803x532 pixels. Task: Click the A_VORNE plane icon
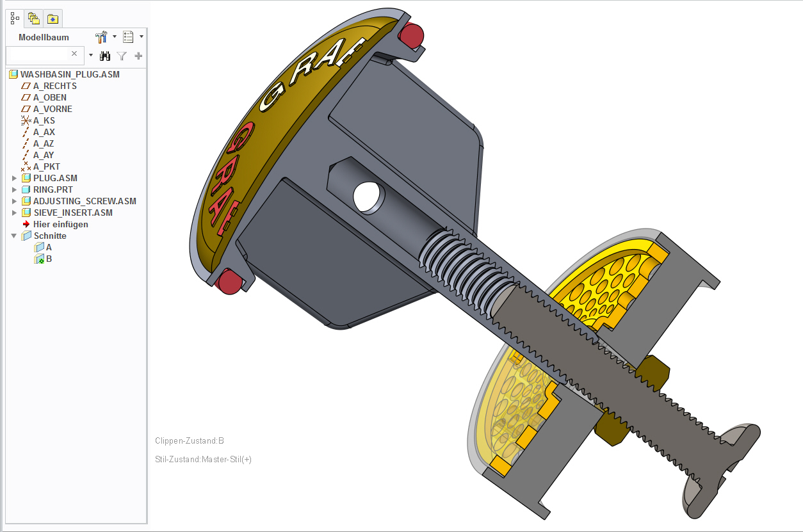pos(26,109)
